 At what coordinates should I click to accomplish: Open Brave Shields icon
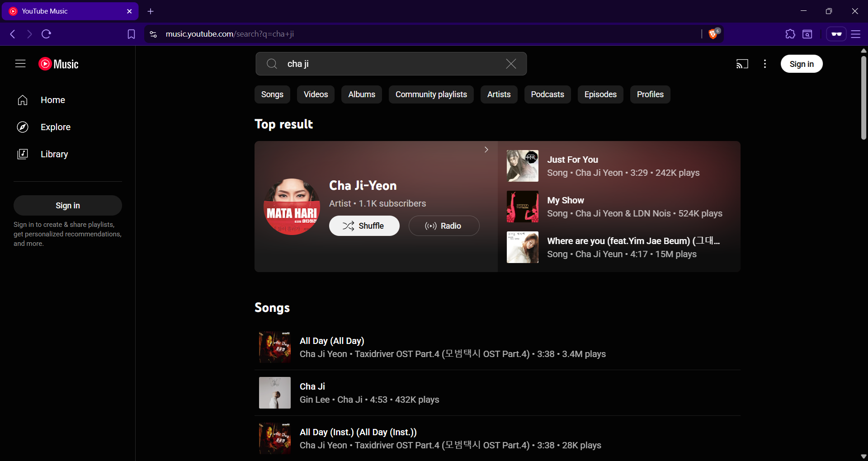[713, 33]
